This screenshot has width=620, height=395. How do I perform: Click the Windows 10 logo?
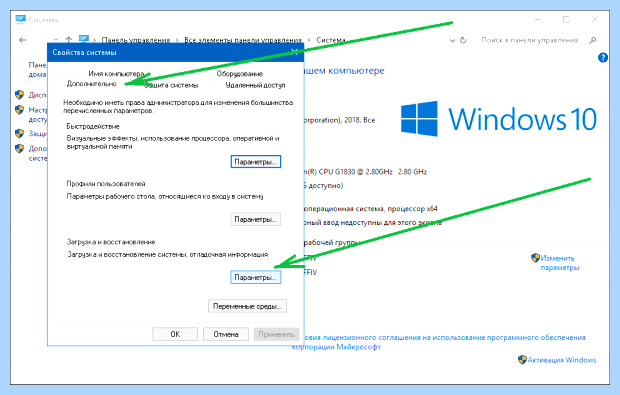498,119
